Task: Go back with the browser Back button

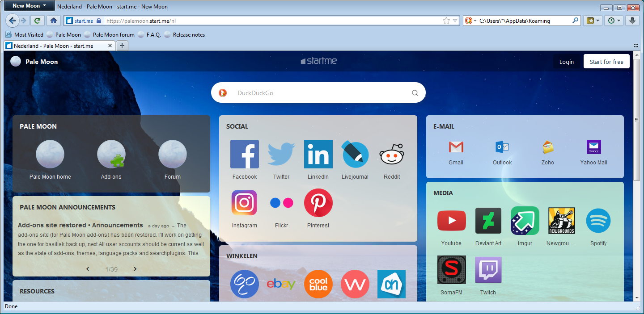Action: 12,21
